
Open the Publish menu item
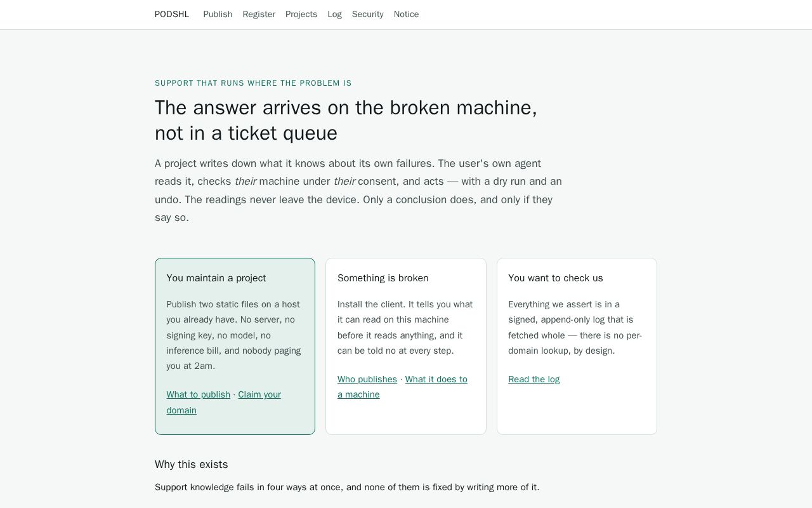(x=218, y=14)
